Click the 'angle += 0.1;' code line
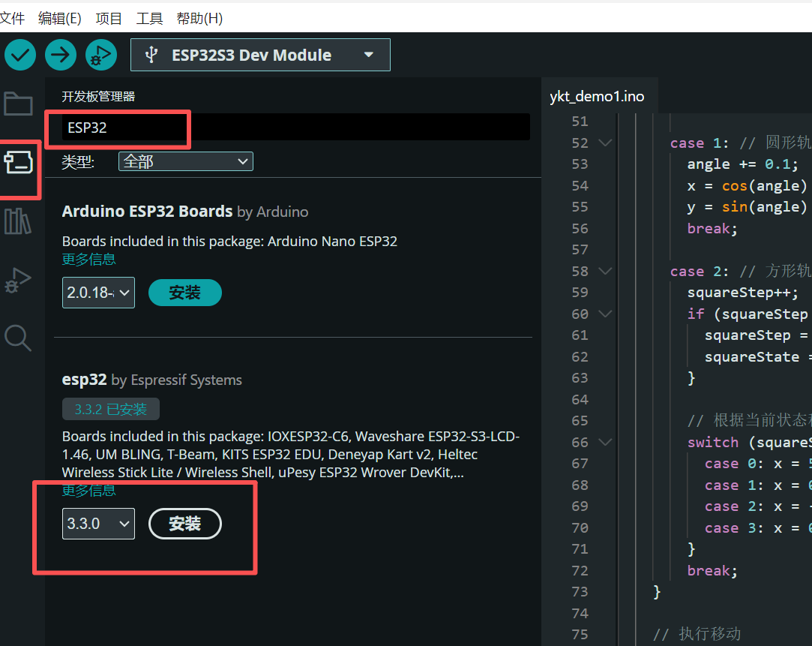Viewport: 812px width, 646px height. tap(742, 164)
